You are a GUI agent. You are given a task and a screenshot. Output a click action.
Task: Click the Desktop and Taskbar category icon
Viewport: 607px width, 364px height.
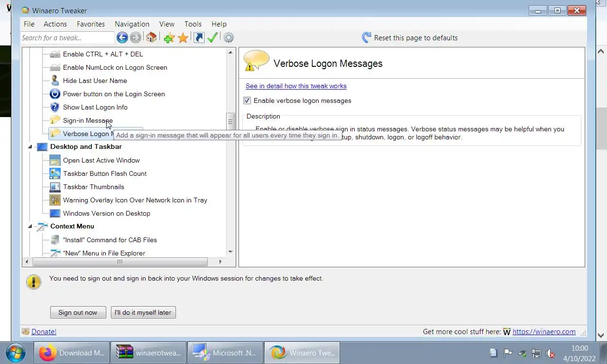(42, 147)
